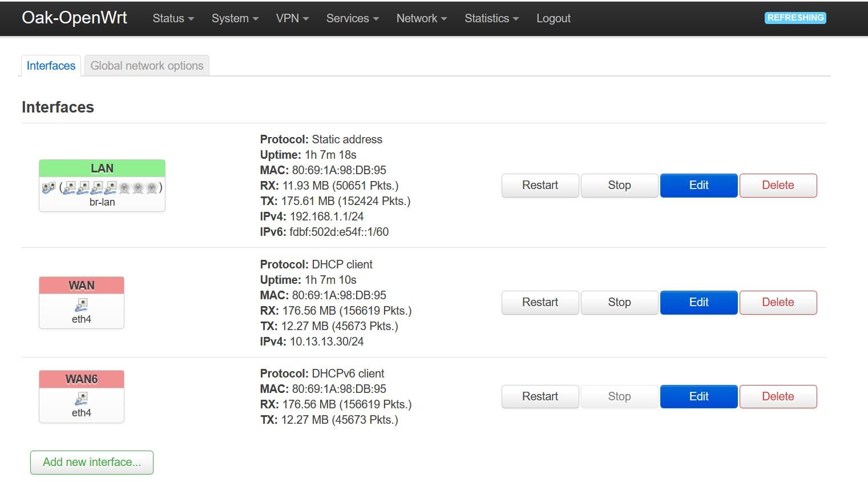The height and width of the screenshot is (482, 868).
Task: Click first ethernet port icon inside LAN parentheses
Action: [70, 187]
